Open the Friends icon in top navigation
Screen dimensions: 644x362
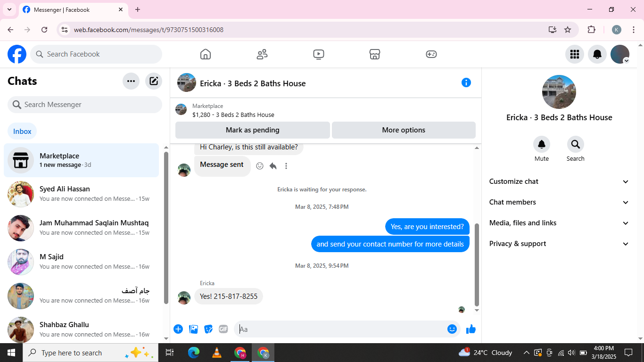(x=262, y=54)
